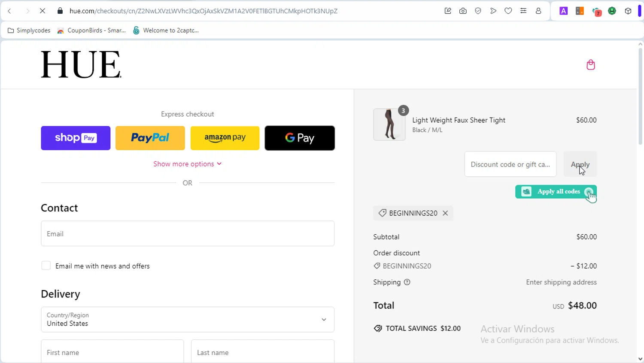Click the heart bookmark icon

tap(508, 11)
